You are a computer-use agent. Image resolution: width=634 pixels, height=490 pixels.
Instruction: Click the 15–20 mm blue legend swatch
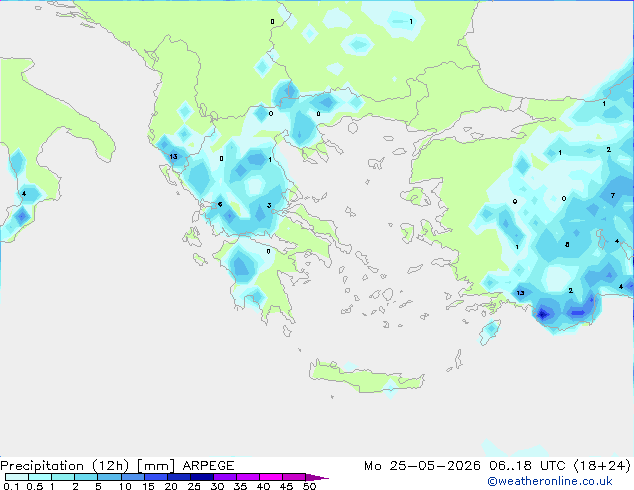point(155,477)
